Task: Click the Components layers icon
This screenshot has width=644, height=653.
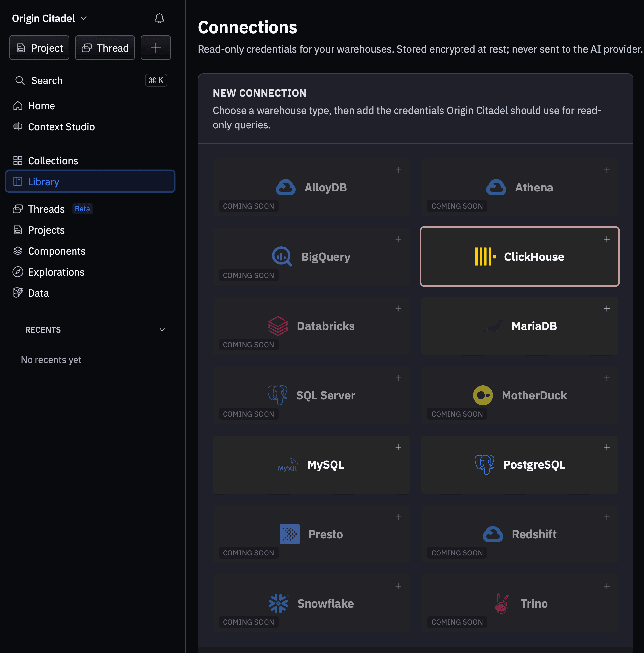Action: pyautogui.click(x=18, y=251)
